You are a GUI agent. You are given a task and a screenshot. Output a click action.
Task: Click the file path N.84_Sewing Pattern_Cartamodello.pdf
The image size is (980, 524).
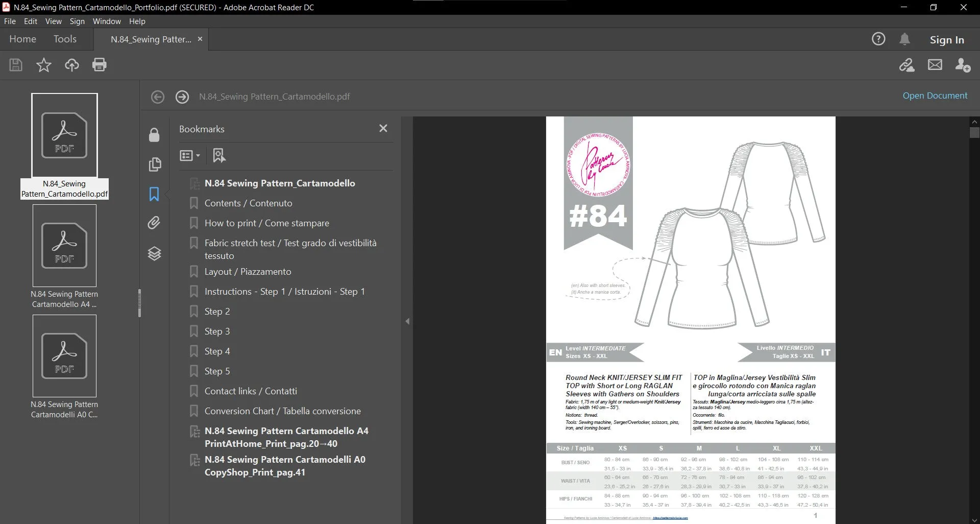[274, 97]
